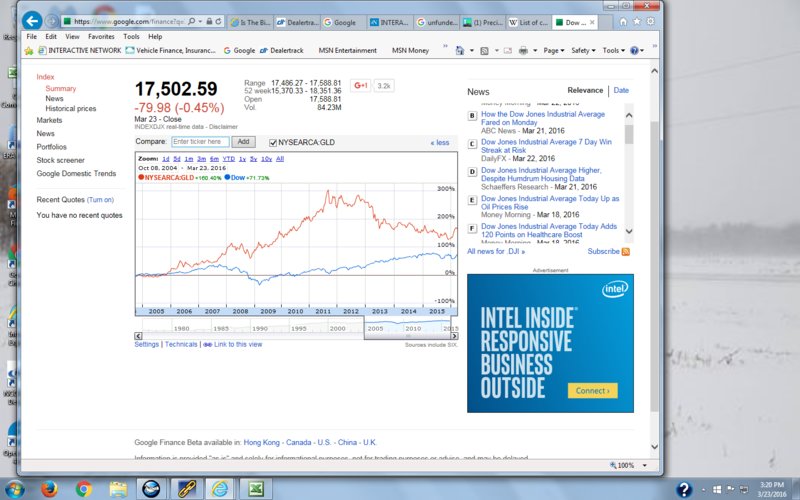Expand the address bar search dropdown arrow

201,21
